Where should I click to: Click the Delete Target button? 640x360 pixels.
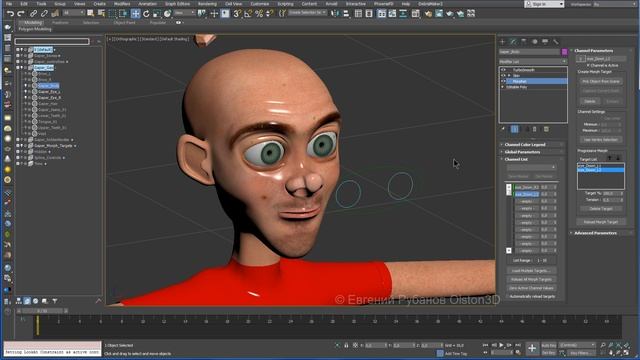click(x=600, y=209)
